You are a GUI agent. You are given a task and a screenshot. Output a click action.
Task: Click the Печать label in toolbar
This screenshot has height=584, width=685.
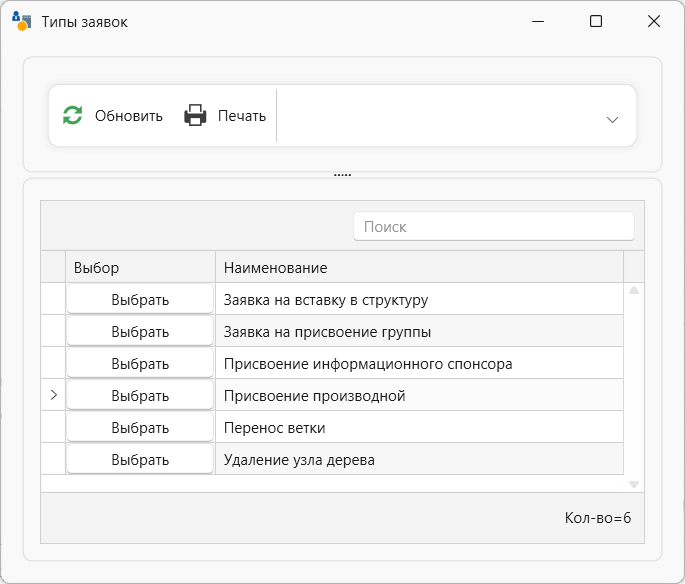[x=242, y=116]
